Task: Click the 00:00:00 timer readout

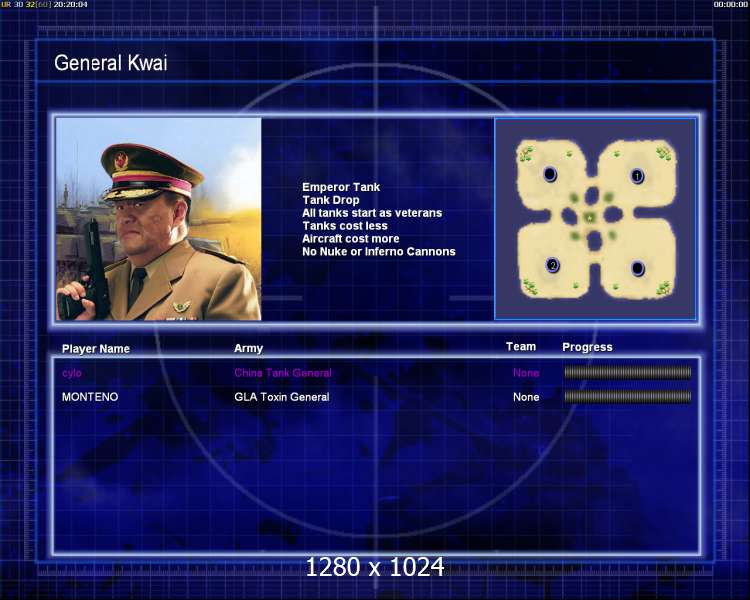Action: click(730, 4)
